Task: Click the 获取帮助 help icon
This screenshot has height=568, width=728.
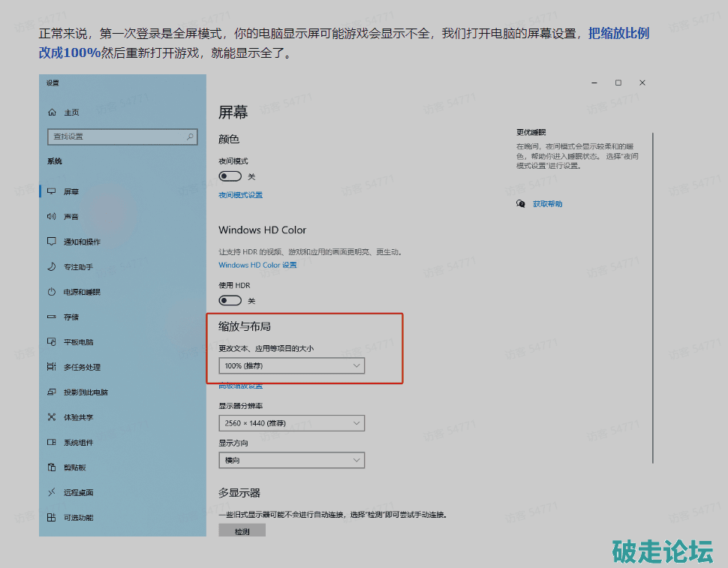Action: click(x=521, y=204)
